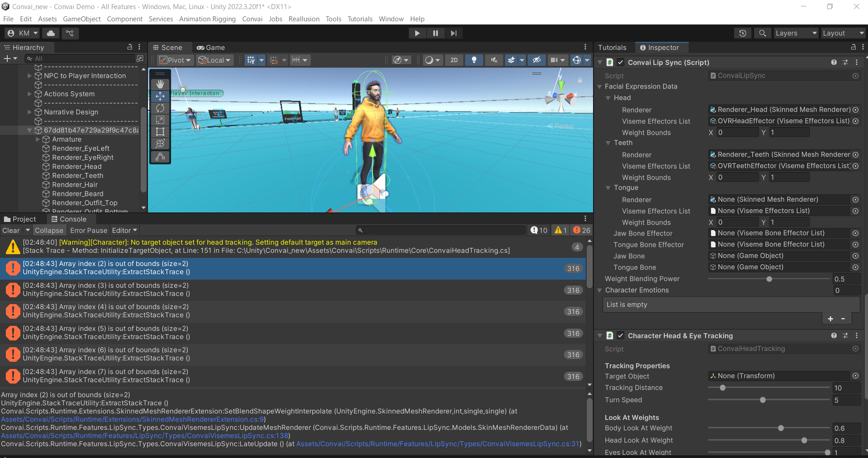This screenshot has width=868, height=458.
Task: Lock the Inspector panel
Action: 853,47
